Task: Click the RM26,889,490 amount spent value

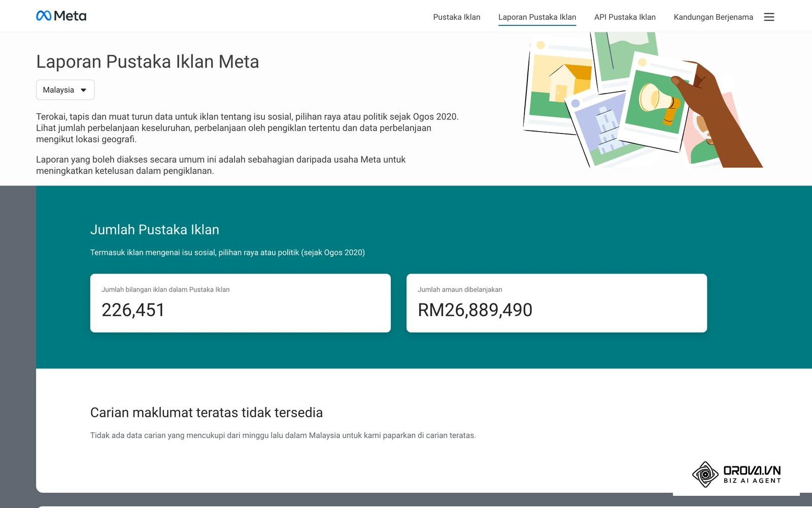Action: pos(475,310)
